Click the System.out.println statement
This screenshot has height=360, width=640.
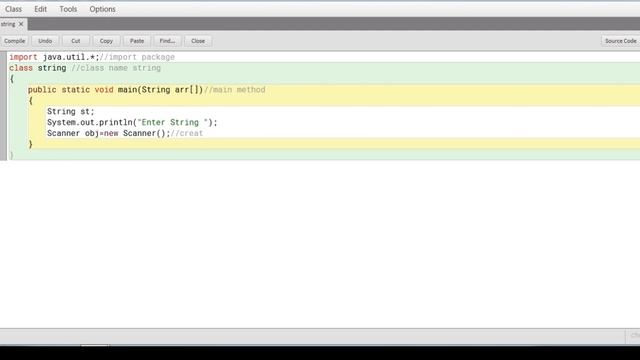(x=132, y=122)
